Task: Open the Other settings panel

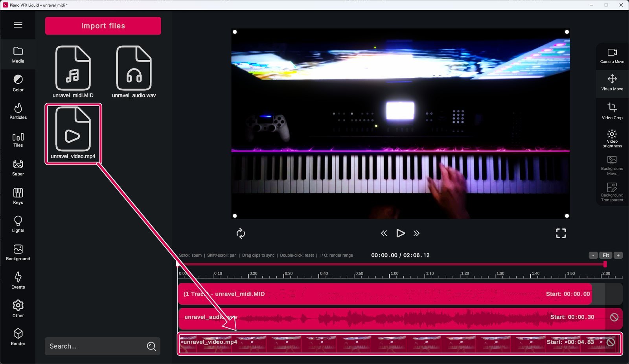Action: (x=18, y=309)
